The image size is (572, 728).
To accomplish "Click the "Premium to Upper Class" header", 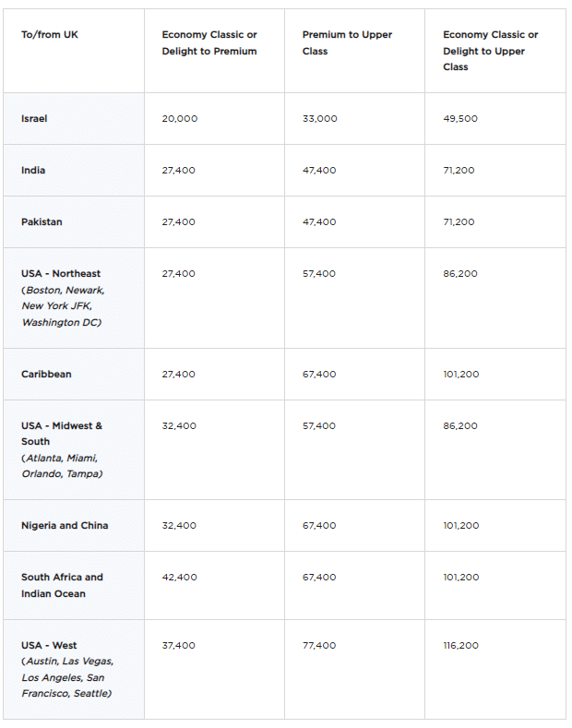I will tap(347, 43).
